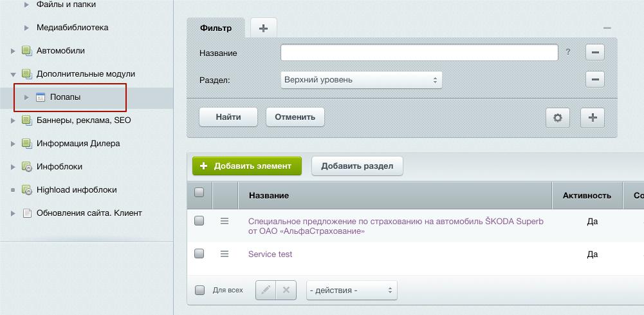Open row menu for Специальное предложение item
Screen dimensions: 644x315
[x=225, y=221]
